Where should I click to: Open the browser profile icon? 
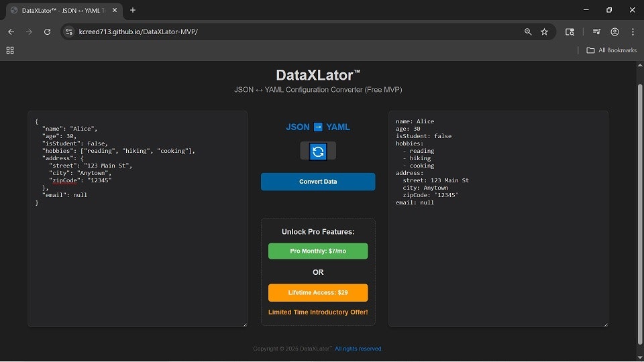pos(614,32)
